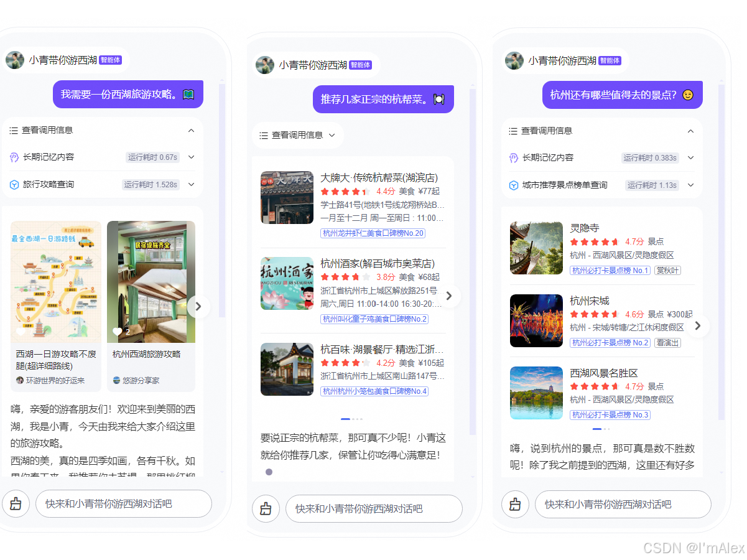
Task: Collapse 查看调用信息 in the right panel
Action: pos(690,131)
